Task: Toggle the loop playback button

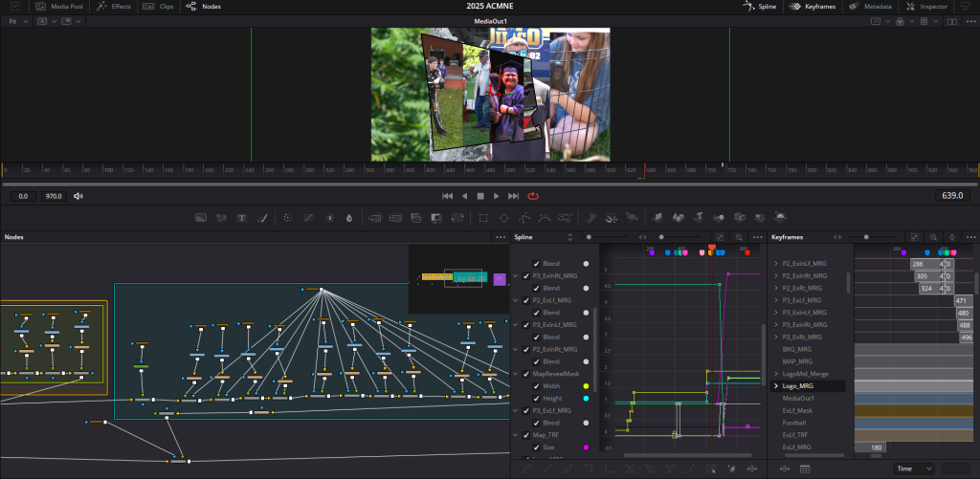Action: click(x=533, y=196)
